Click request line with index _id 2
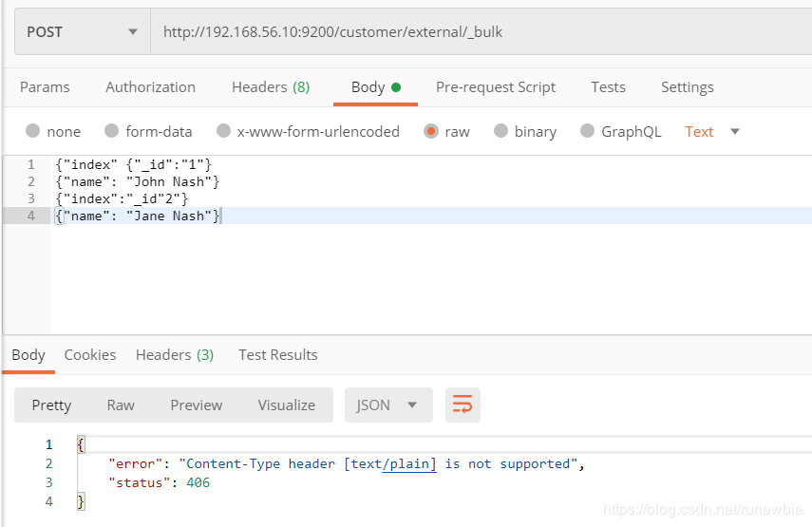Viewport: 812px width, 527px height. click(122, 198)
